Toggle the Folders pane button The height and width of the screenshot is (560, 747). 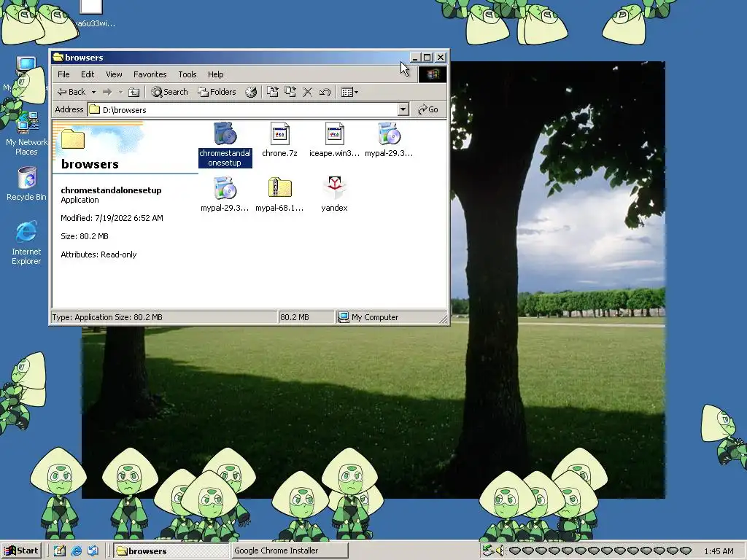[217, 92]
